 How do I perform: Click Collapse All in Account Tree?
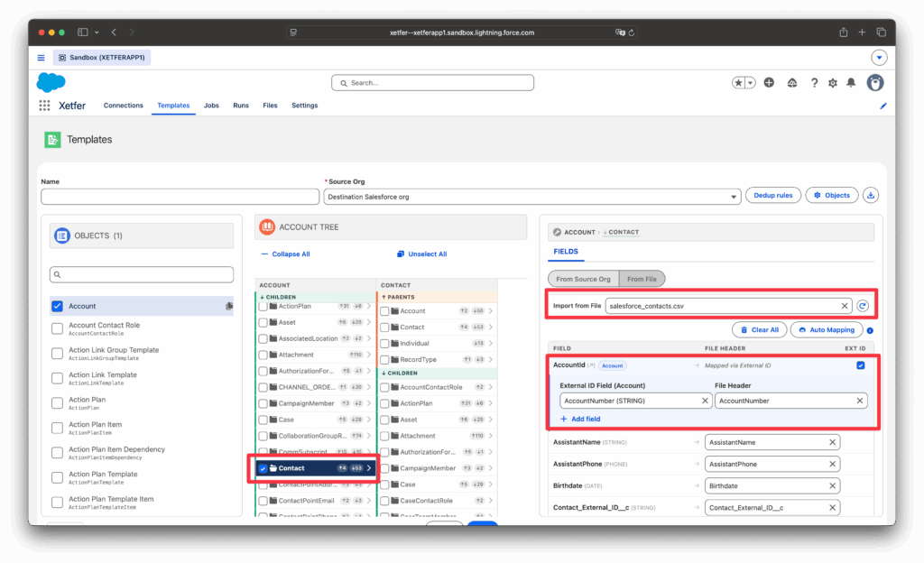tap(285, 254)
